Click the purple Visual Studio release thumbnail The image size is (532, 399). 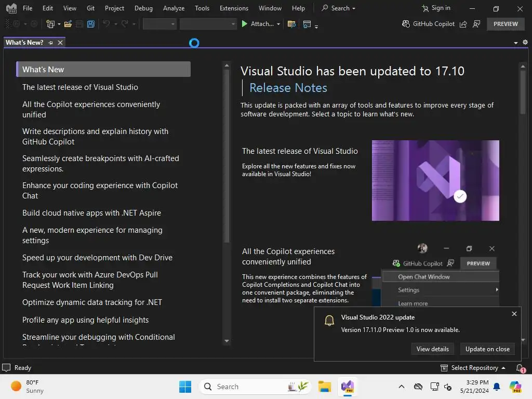click(435, 180)
